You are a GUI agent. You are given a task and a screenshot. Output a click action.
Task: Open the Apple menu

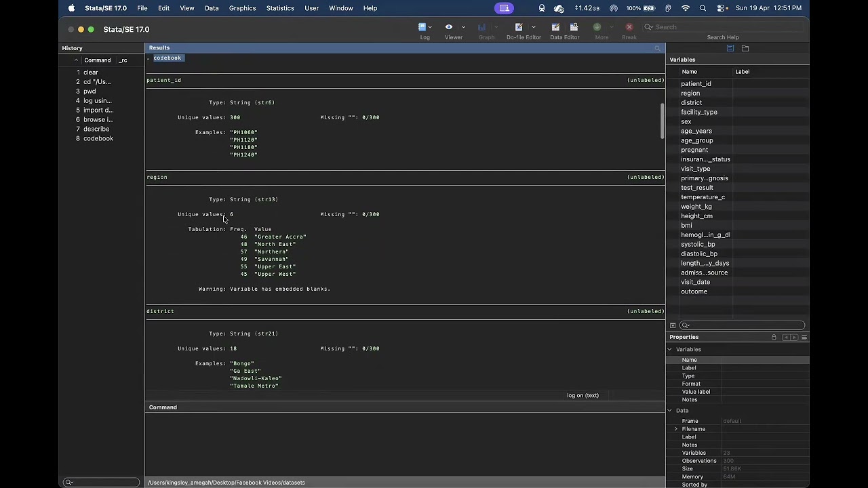[71, 8]
